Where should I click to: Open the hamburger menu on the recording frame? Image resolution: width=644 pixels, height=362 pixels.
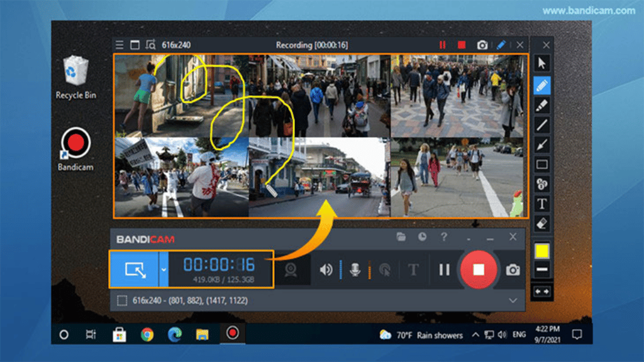[119, 45]
